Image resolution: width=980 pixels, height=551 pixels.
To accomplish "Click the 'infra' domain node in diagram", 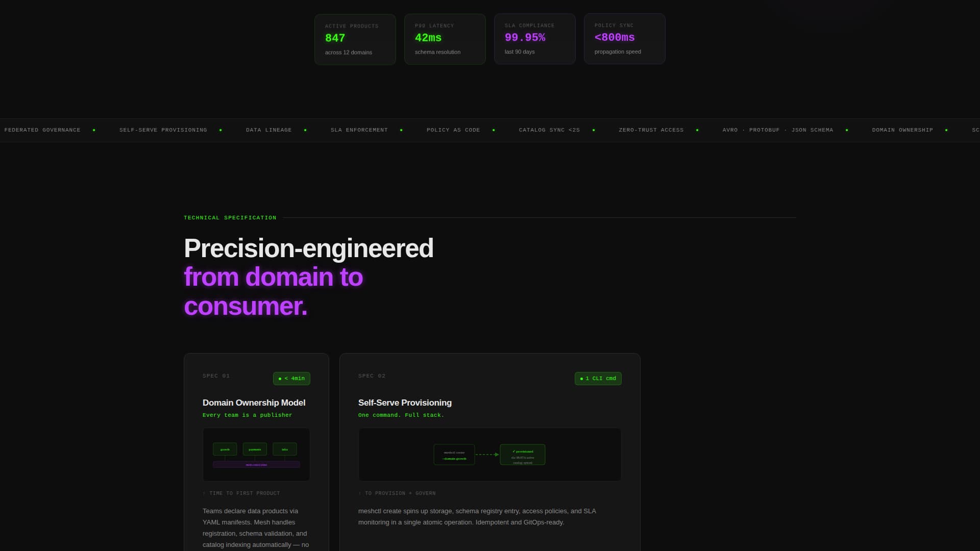I will pos(285,449).
